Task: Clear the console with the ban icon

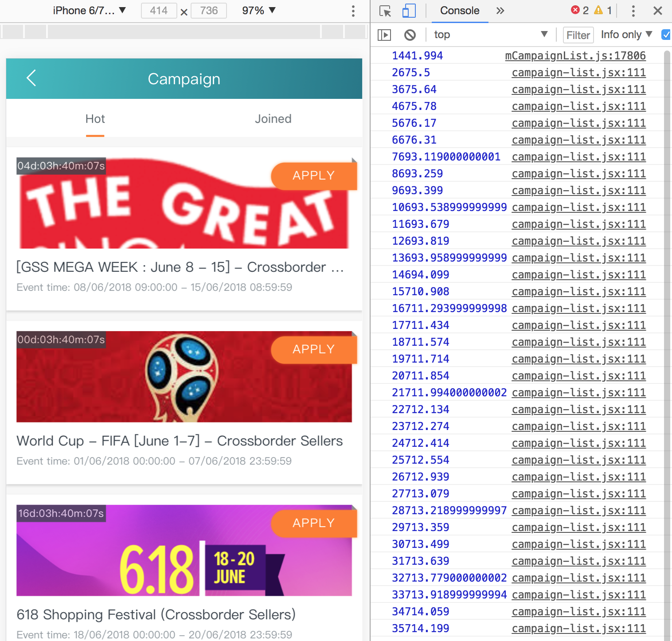Action: 410,35
